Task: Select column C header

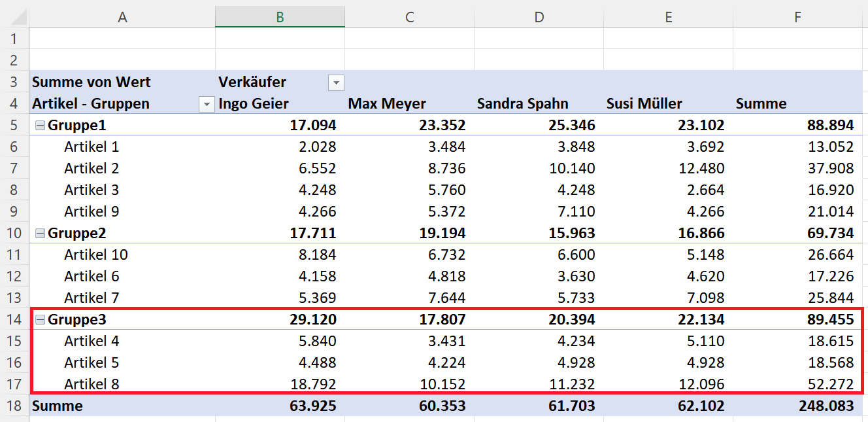Action: (x=409, y=17)
